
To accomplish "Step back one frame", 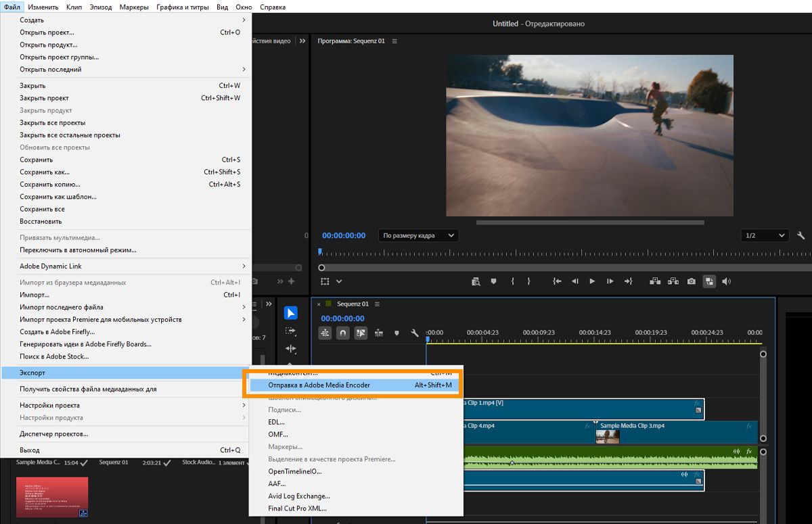I will click(x=575, y=281).
